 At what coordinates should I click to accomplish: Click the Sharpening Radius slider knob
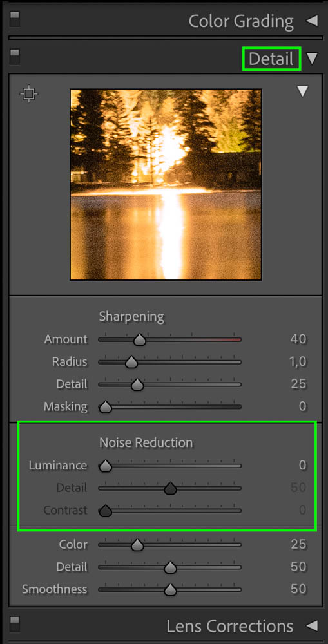point(131,362)
